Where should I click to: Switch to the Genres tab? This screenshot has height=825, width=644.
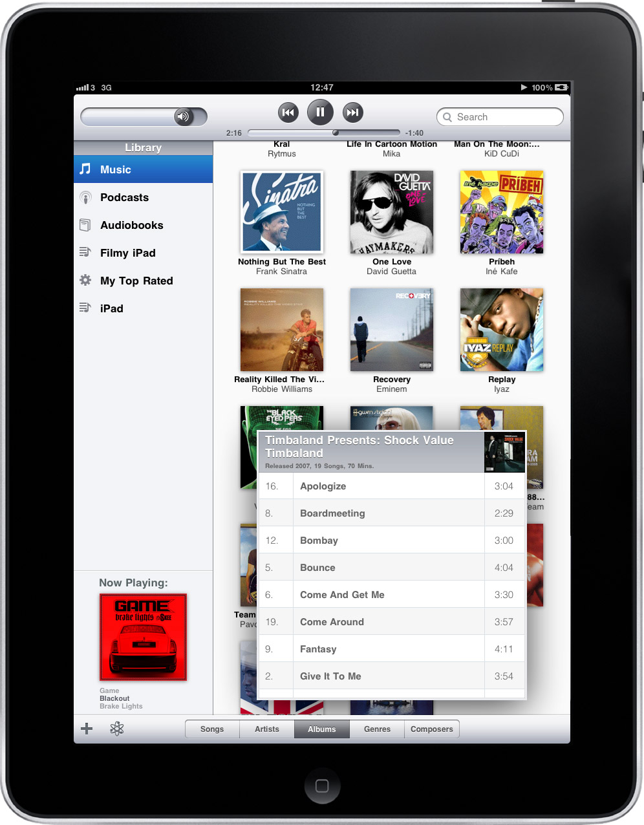tap(377, 729)
